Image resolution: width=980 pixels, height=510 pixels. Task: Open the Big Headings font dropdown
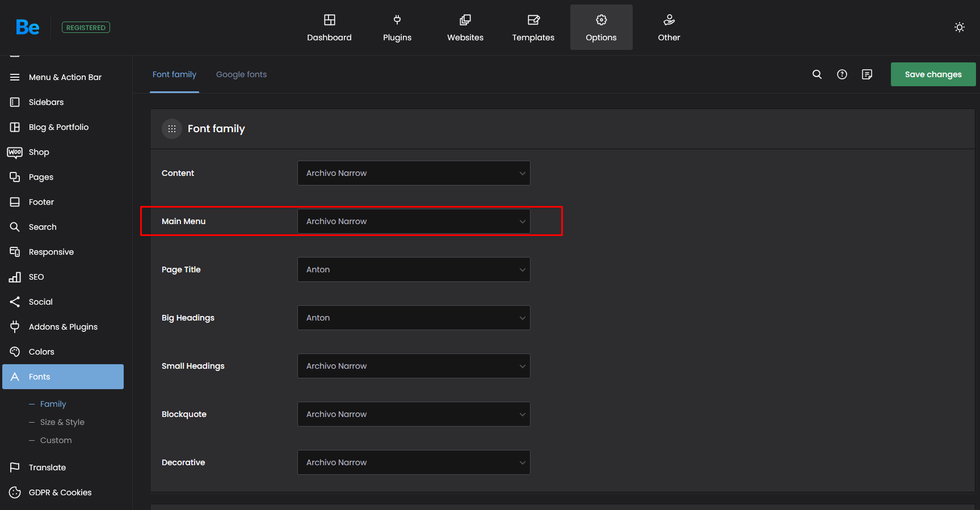(414, 318)
